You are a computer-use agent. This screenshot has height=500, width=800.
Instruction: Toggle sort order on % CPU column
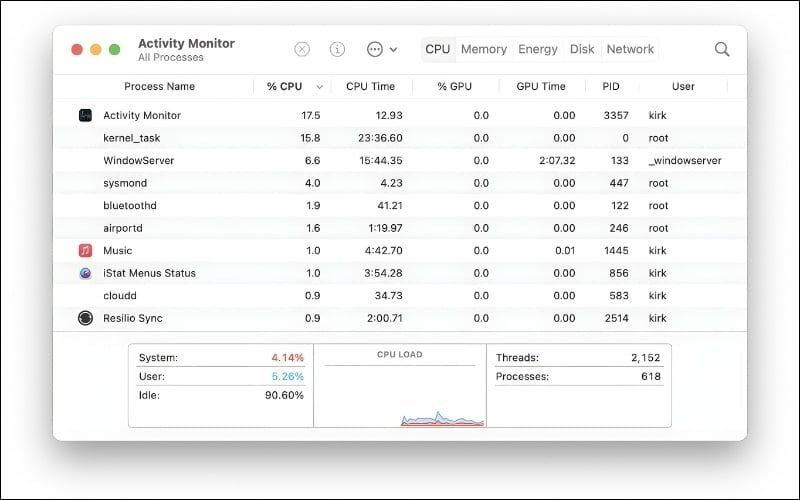pos(293,87)
